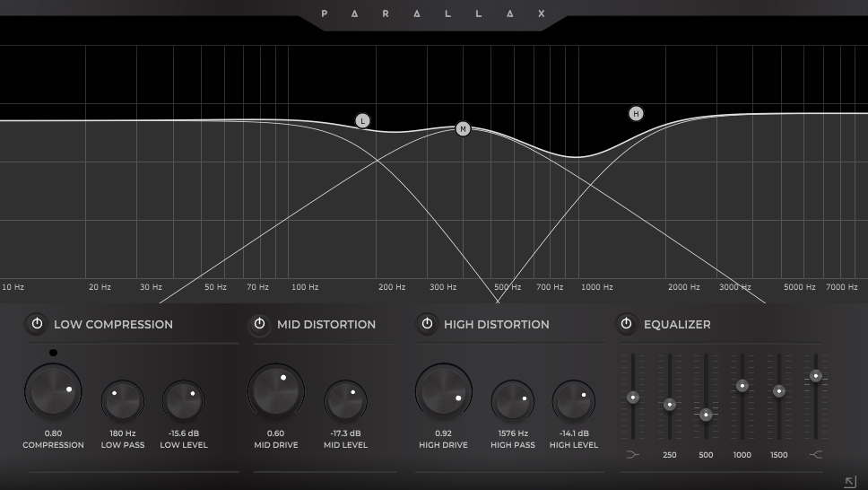The height and width of the screenshot is (490, 868).
Task: Turn off the Equalizer section
Action: pyautogui.click(x=626, y=324)
